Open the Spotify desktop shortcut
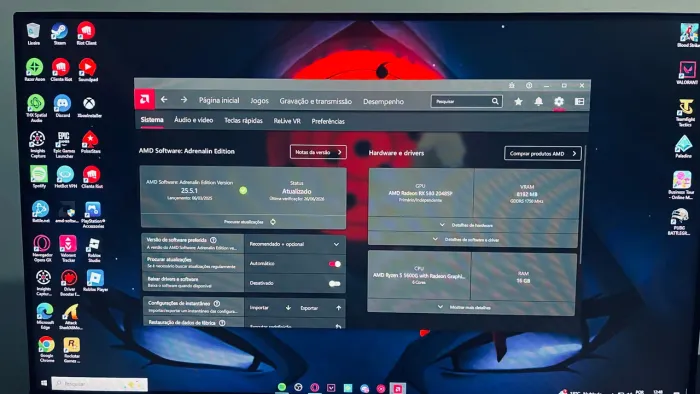 point(39,177)
